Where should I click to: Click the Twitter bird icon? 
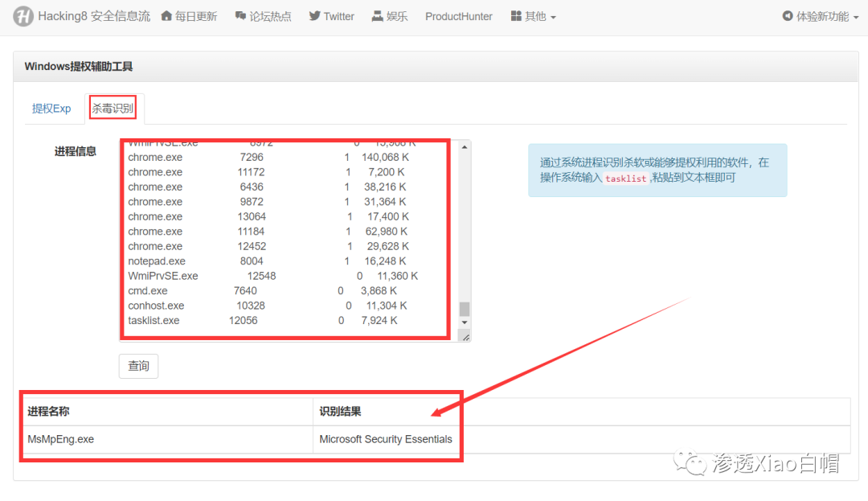coord(314,16)
